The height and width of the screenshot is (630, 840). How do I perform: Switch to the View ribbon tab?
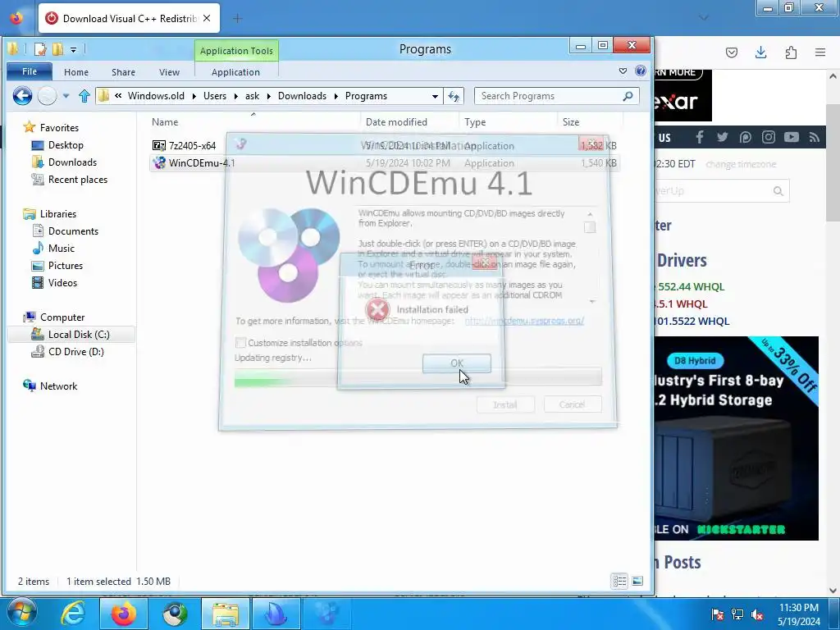click(169, 72)
